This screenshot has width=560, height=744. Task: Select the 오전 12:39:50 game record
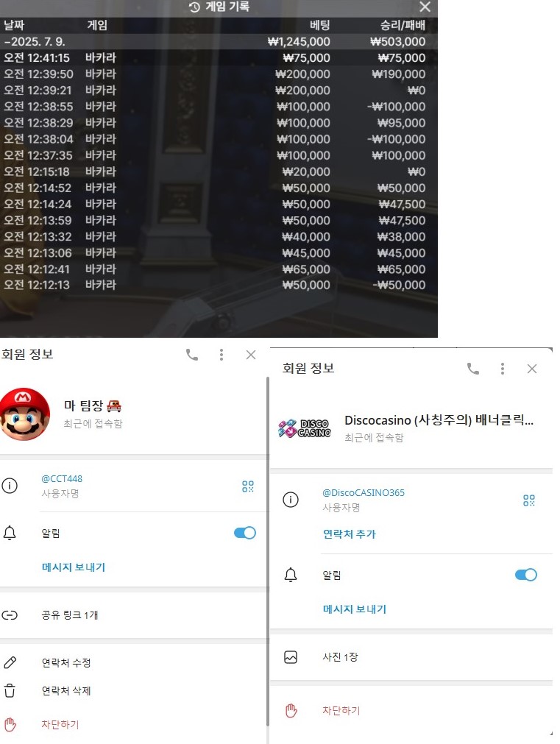pyautogui.click(x=219, y=74)
